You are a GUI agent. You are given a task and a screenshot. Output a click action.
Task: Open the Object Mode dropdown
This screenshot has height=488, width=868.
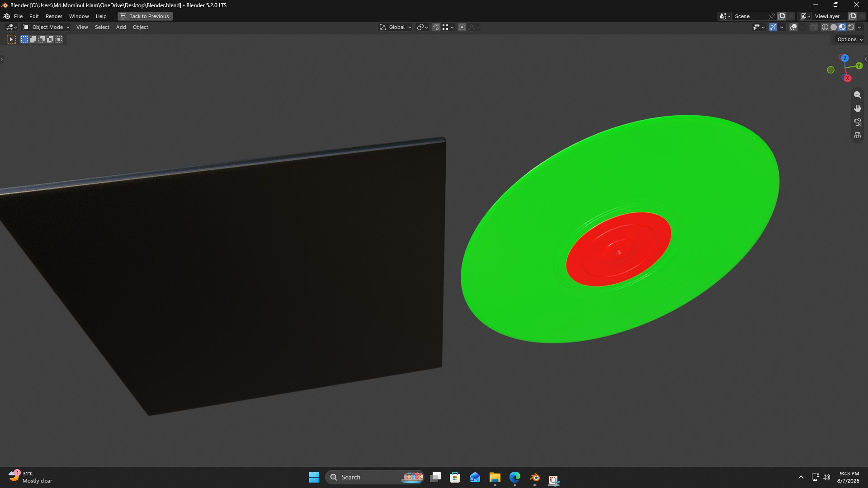[46, 28]
